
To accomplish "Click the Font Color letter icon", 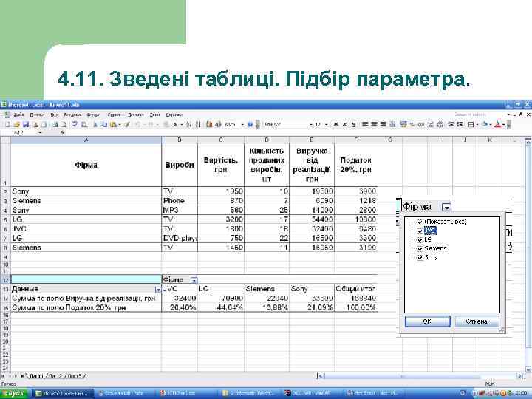I will click(x=497, y=125).
